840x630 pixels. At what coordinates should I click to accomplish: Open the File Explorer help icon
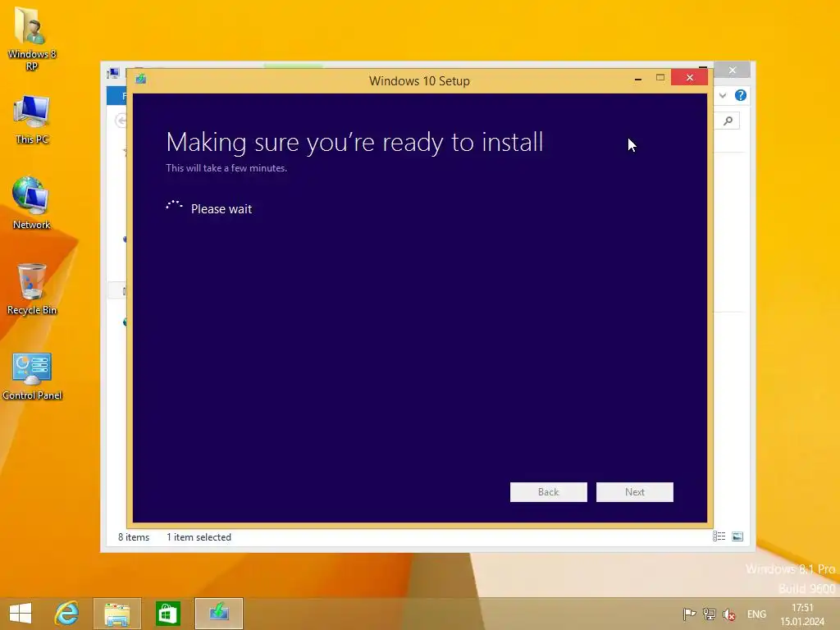coord(741,95)
